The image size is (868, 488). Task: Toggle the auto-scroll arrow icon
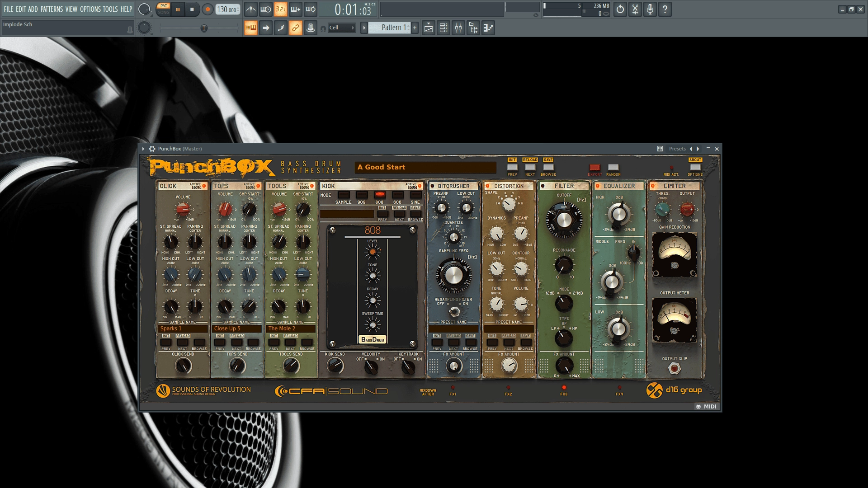[x=266, y=28]
